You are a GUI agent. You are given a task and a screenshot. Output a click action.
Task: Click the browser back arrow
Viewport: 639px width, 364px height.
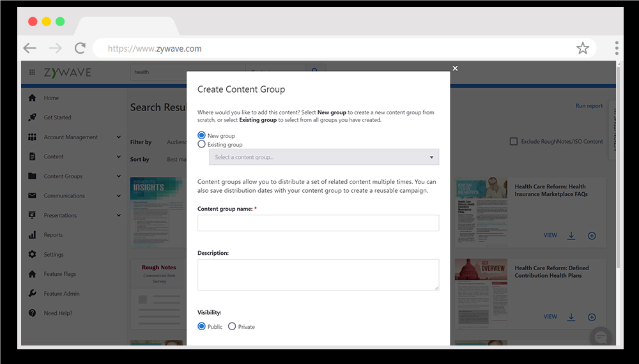[30, 49]
